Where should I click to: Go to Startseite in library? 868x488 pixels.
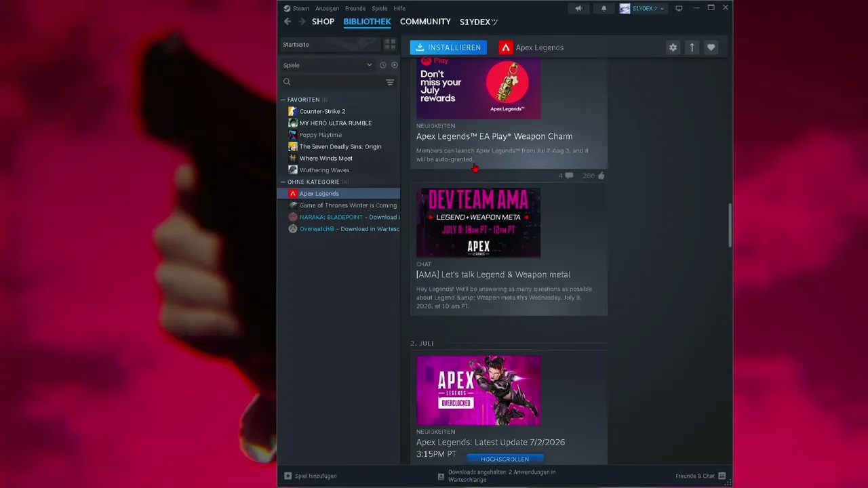coord(330,44)
